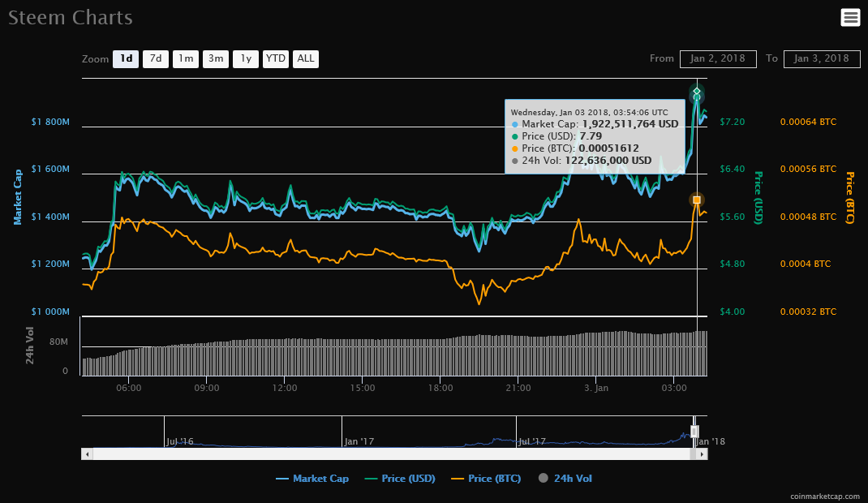Click the 21:00 time axis label
The width and height of the screenshot is (868, 503).
[x=518, y=388]
